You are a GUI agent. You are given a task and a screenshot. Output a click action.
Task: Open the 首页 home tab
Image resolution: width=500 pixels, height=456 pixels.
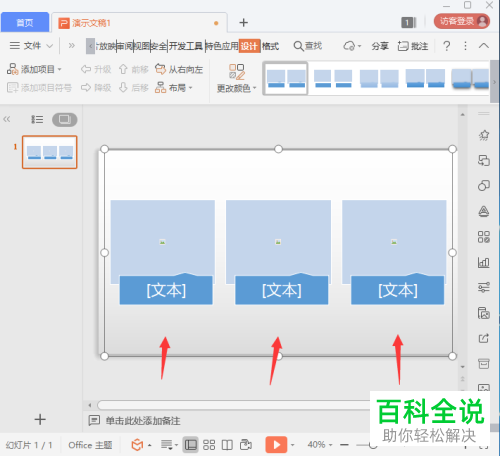pos(25,22)
